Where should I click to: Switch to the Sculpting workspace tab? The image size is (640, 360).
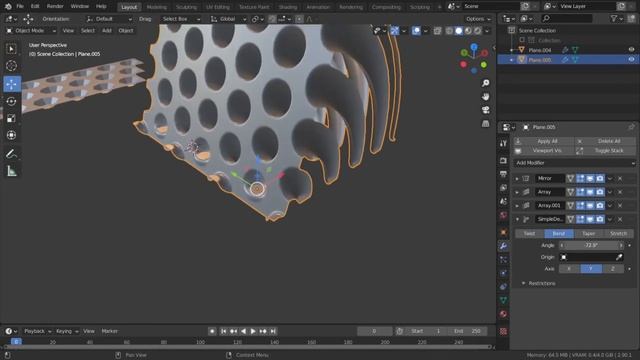point(186,7)
